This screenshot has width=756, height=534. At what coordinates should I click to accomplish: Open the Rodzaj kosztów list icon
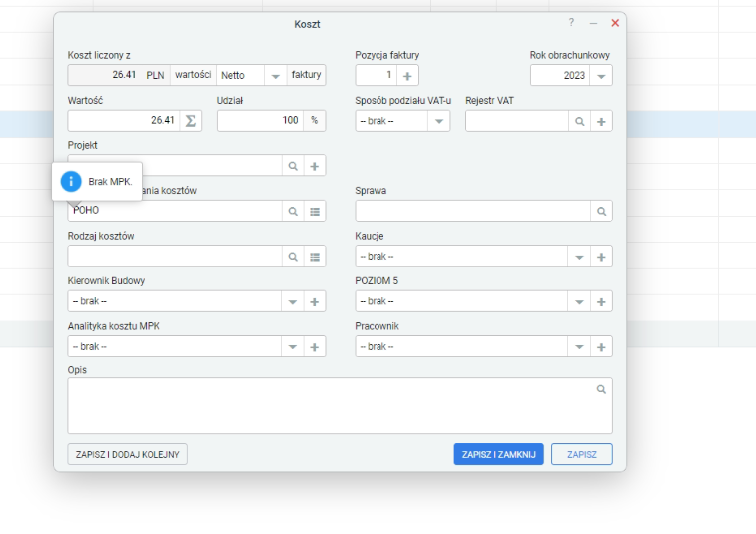tap(315, 257)
